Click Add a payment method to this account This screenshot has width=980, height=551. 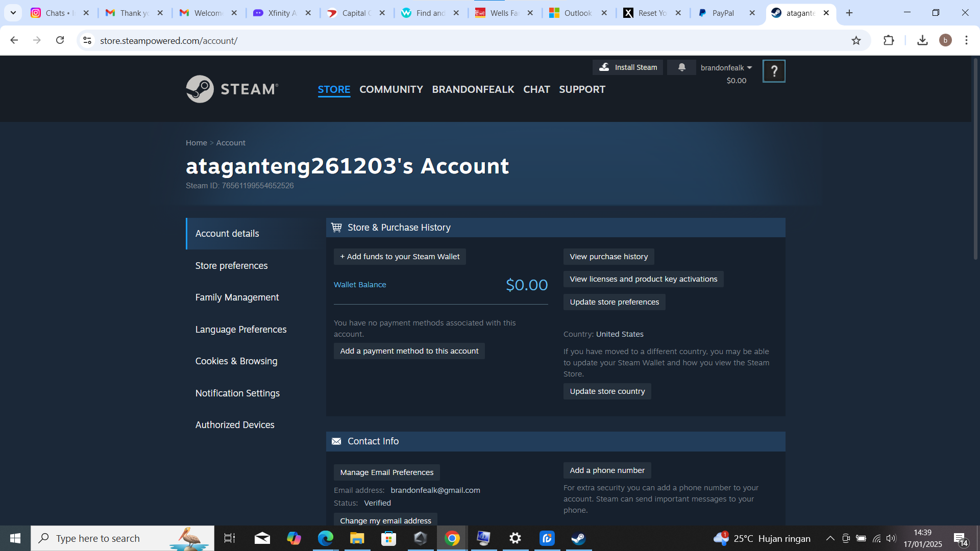coord(409,351)
